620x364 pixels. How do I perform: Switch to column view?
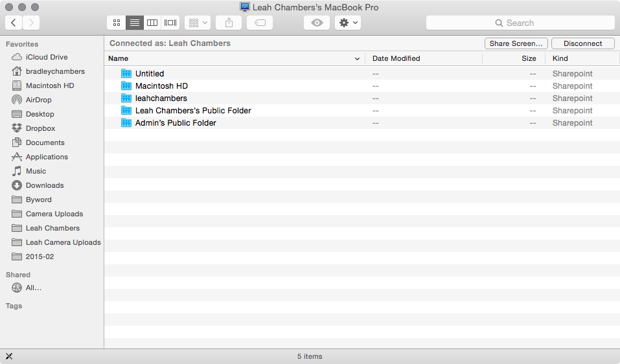[x=152, y=23]
